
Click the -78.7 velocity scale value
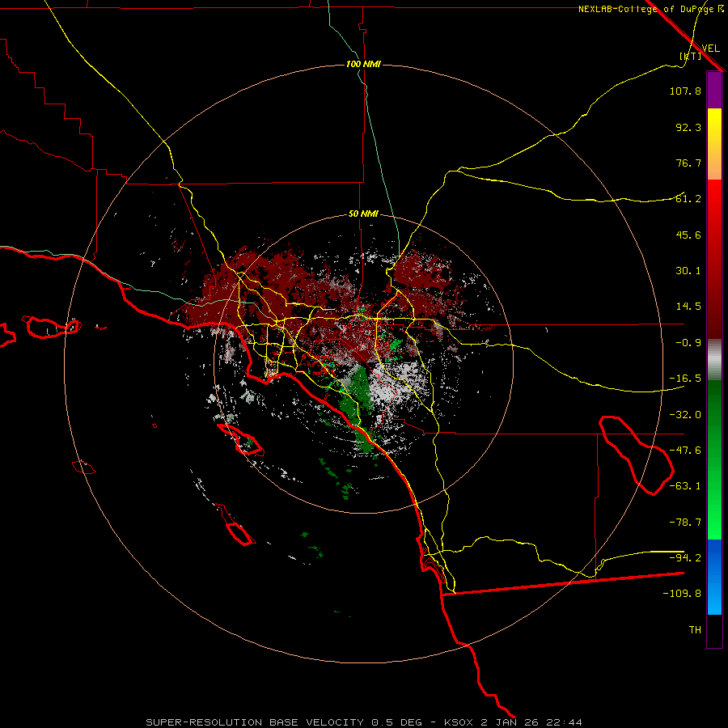pos(685,523)
